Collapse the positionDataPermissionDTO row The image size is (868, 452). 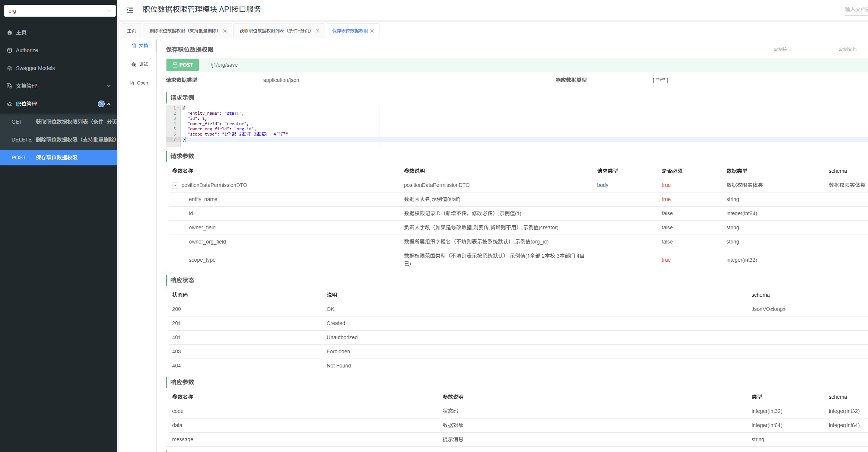coord(175,185)
